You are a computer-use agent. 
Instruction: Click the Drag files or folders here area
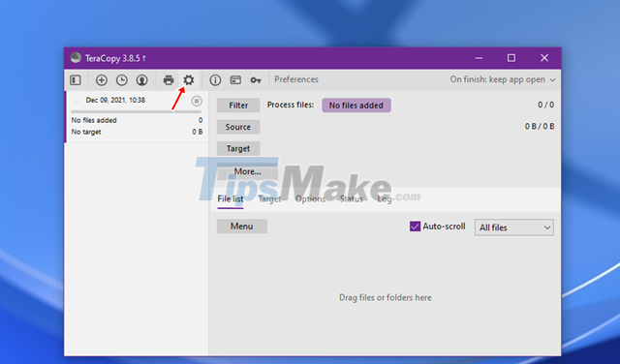pos(386,297)
